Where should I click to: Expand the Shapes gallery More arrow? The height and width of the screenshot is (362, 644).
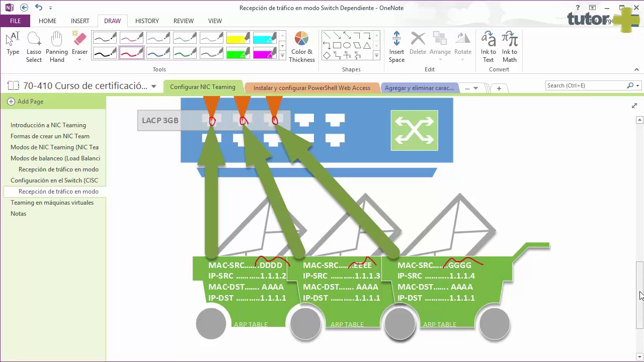(x=376, y=55)
